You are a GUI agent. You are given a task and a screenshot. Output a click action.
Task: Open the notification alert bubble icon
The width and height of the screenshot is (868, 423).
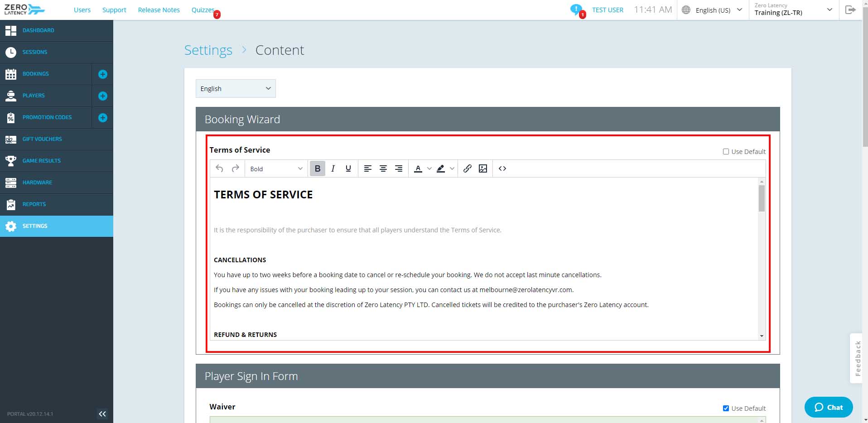pyautogui.click(x=576, y=10)
